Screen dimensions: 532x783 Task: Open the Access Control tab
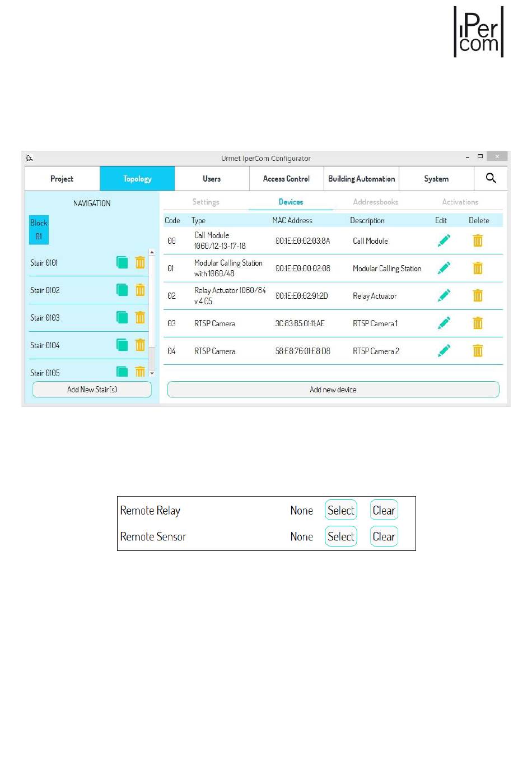click(x=286, y=179)
